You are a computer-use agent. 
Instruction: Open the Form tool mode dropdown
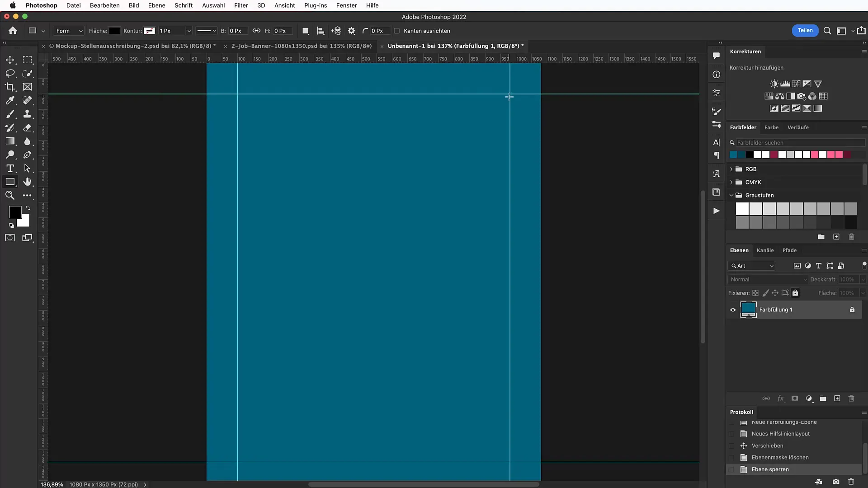click(x=69, y=31)
